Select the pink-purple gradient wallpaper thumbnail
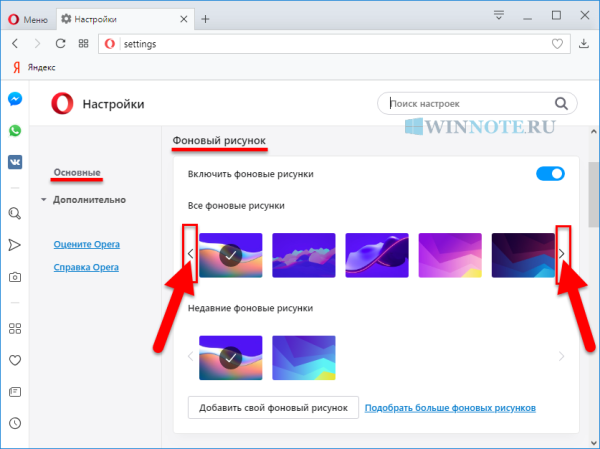 [449, 255]
